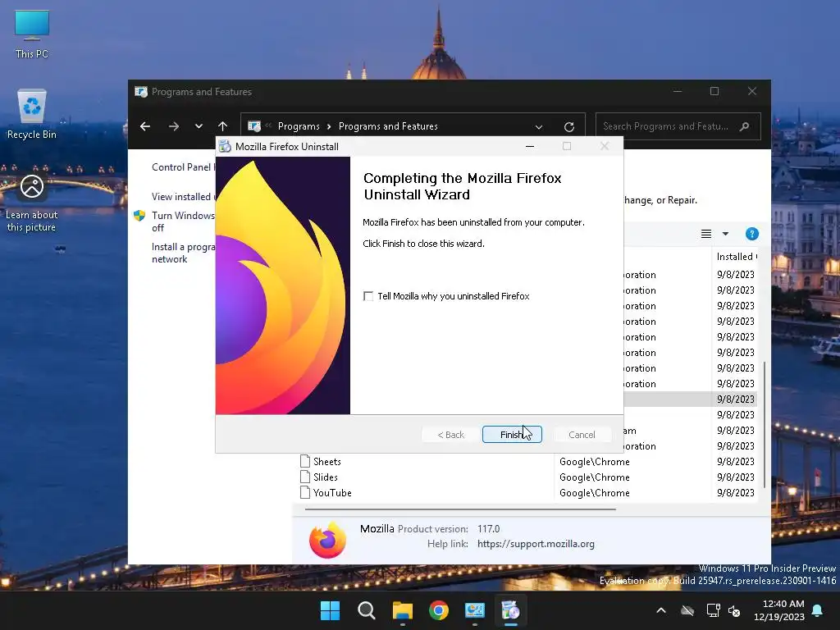Click the Search Programs and Features field
Viewport: 840px width, 630px height.
click(x=678, y=126)
